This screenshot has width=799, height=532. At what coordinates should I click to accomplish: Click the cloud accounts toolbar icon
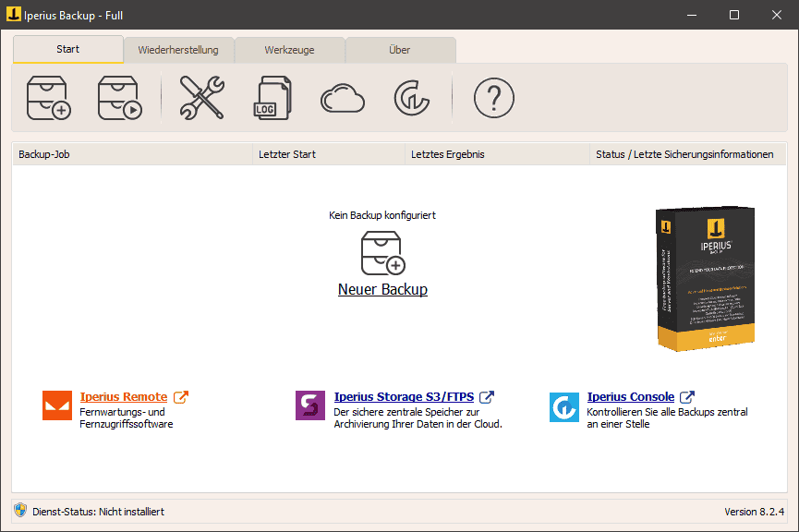[342, 98]
